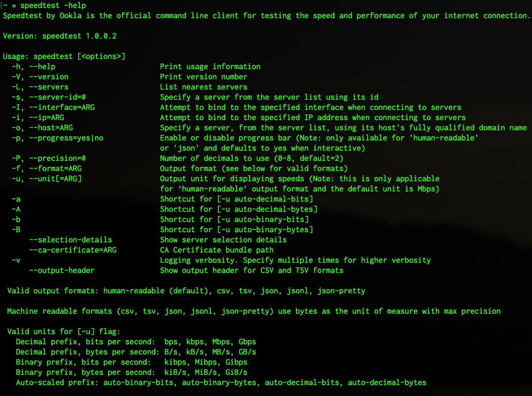Click the '--server-id=#' option
532x396 pixels.
pyautogui.click(x=57, y=97)
